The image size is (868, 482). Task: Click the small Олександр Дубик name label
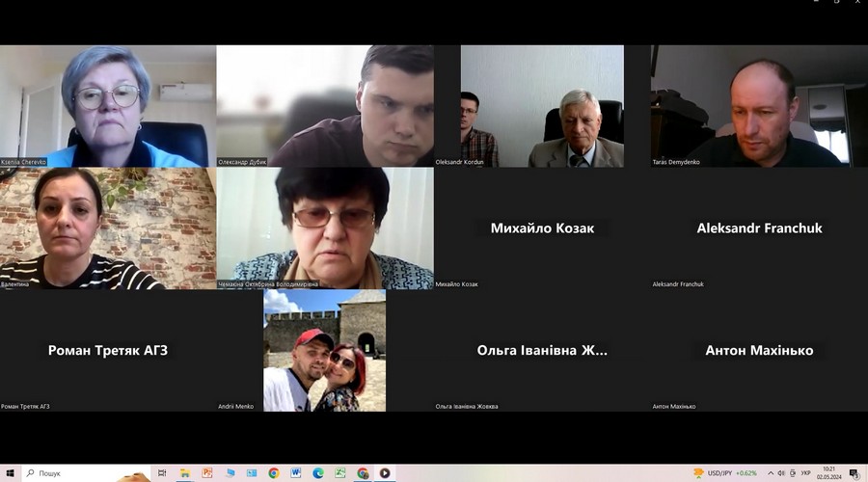point(242,162)
